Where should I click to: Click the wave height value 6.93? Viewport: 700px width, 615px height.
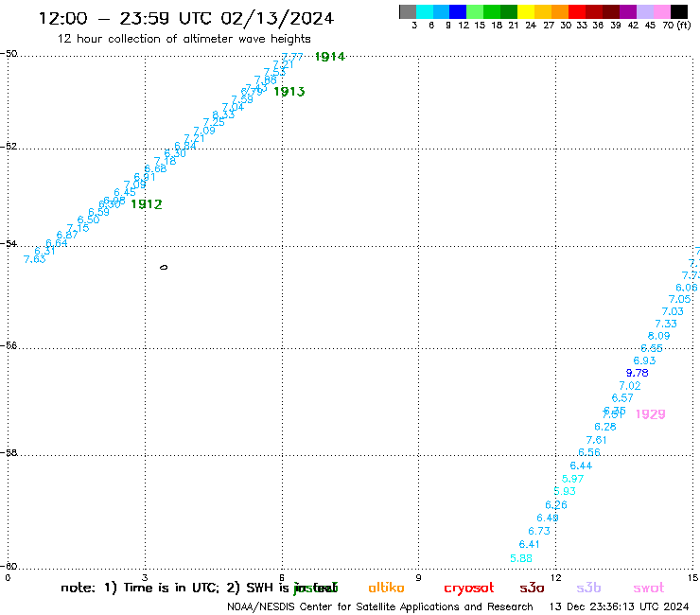pos(644,360)
